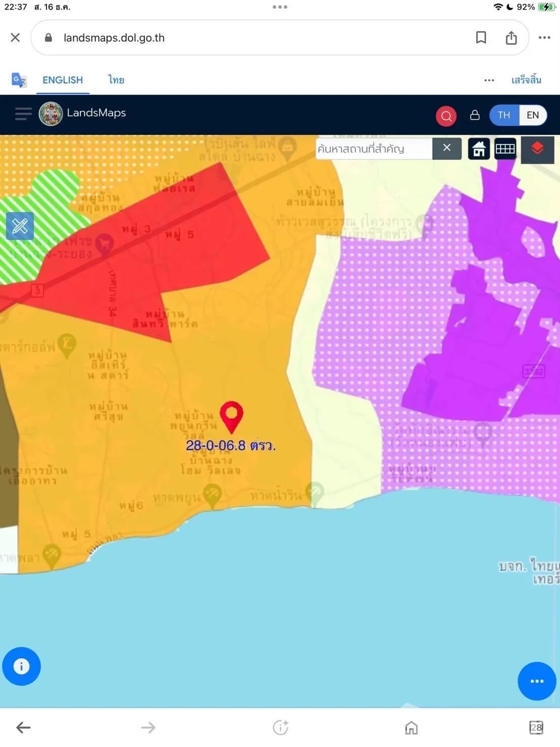Click the ค้นหาสถานที่สำคัญ search field
Viewport: 560px width, 747px height.
point(374,149)
